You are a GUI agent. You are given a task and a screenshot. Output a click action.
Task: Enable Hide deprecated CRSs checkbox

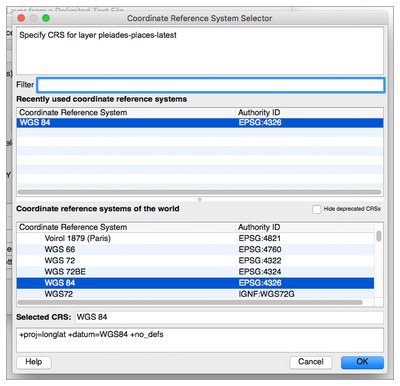pos(317,209)
